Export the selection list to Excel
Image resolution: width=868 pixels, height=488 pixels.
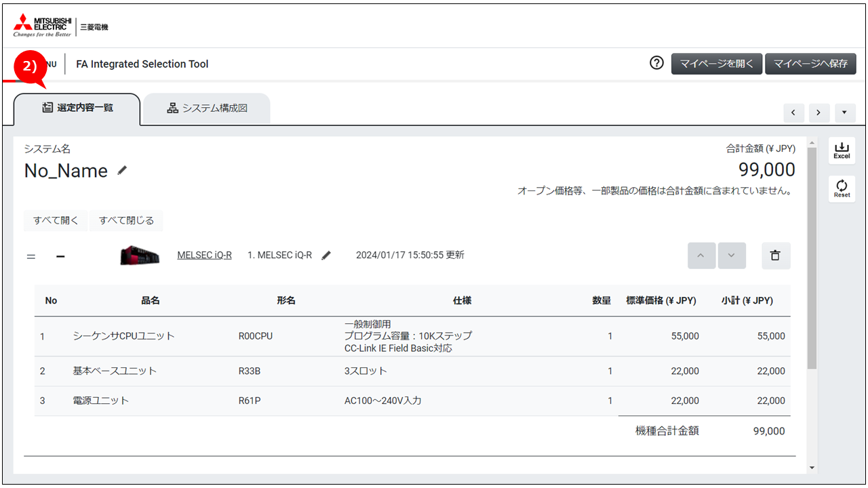click(x=842, y=150)
